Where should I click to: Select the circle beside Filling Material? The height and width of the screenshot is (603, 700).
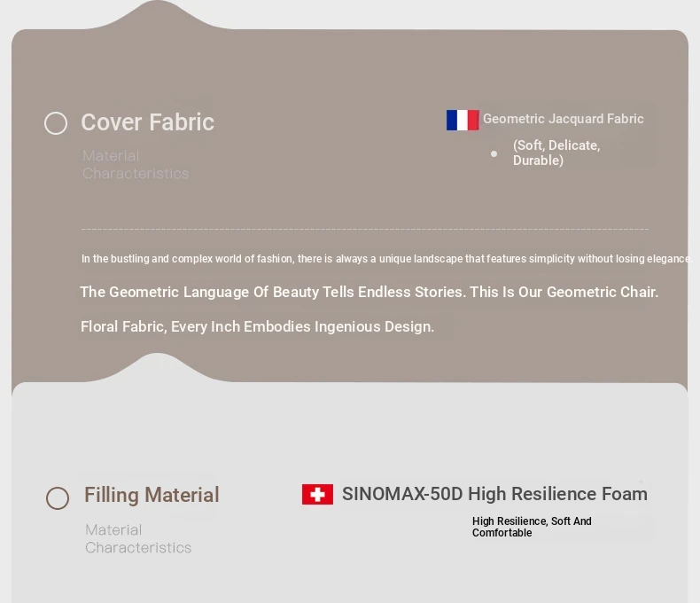tap(58, 498)
